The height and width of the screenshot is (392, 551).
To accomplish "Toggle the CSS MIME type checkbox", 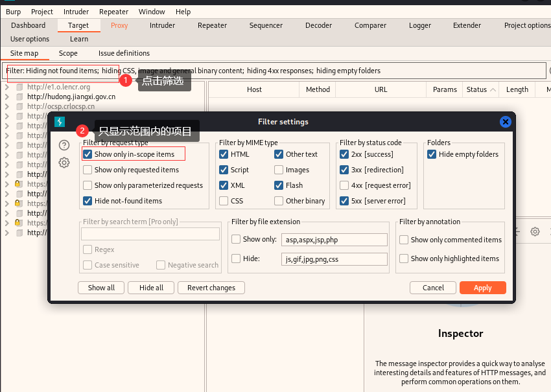I will (x=224, y=201).
